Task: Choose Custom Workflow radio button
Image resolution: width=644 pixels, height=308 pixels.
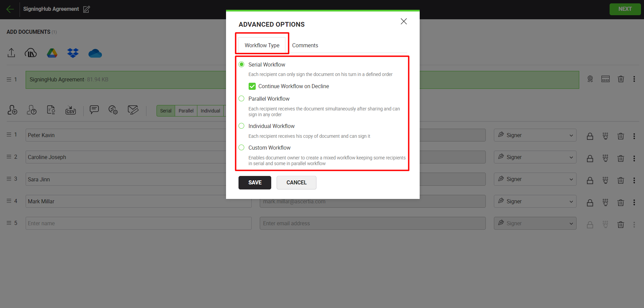Action: tap(242, 147)
